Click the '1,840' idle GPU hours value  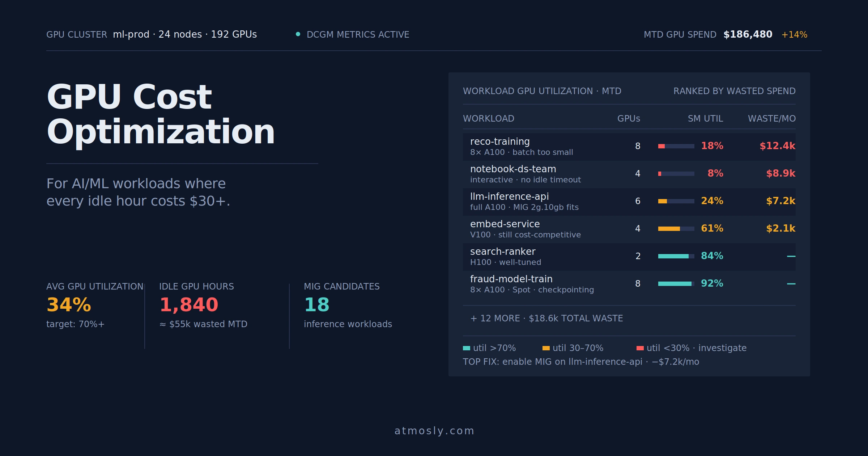tap(189, 305)
